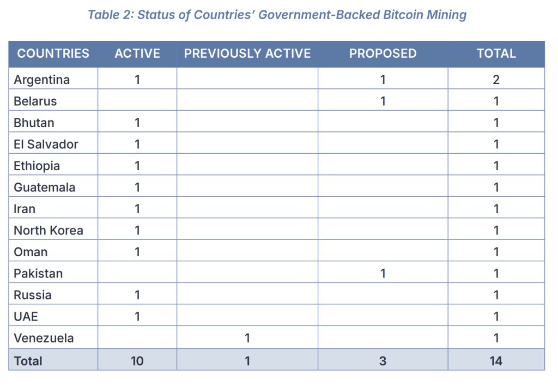Select the Argentina country cell
Image resolution: width=558 pixels, height=392 pixels.
(42, 80)
